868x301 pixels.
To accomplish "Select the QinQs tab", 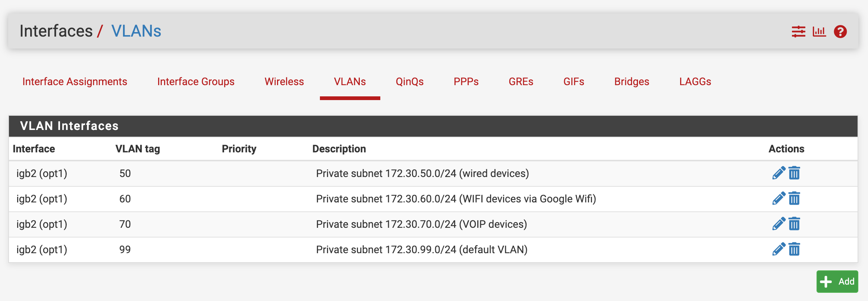I will pyautogui.click(x=409, y=81).
